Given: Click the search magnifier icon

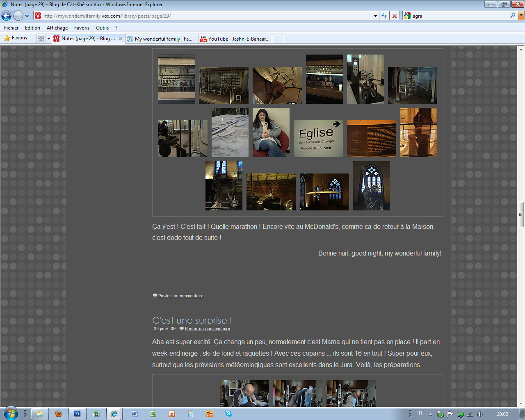Looking at the screenshot, I should 513,16.
